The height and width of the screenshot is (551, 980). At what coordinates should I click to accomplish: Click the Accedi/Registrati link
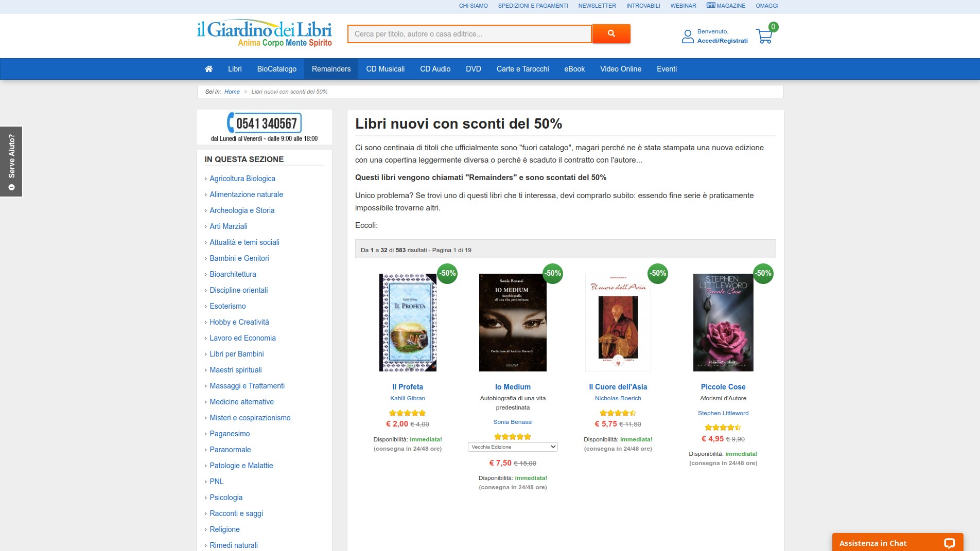[722, 41]
